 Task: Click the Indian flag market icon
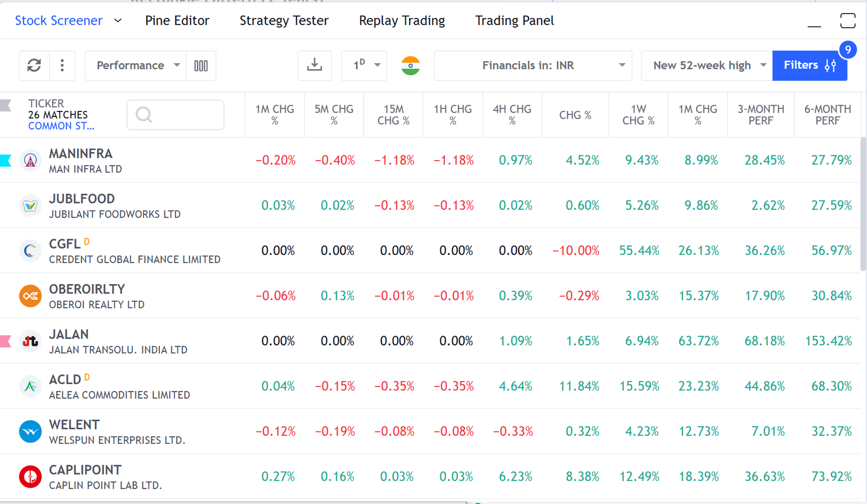[x=410, y=66]
